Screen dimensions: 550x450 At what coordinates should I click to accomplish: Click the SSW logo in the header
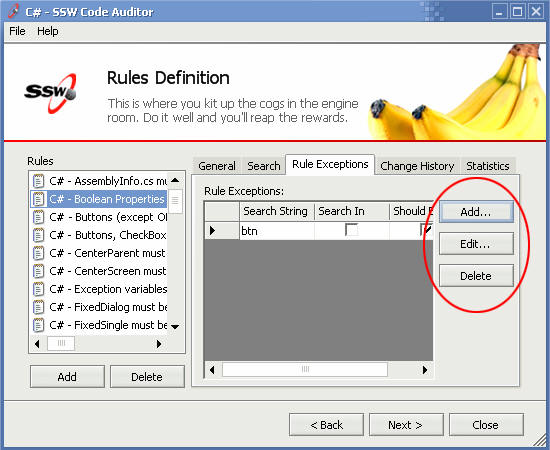51,93
